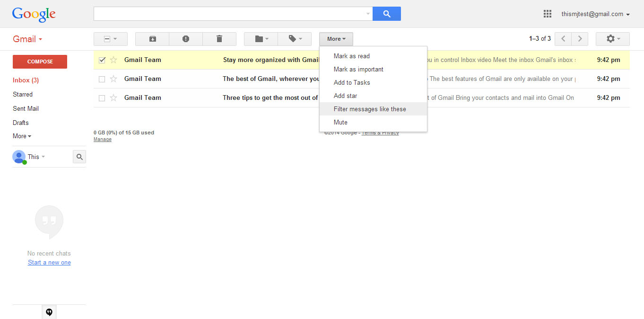Click the Manage storage link
This screenshot has height=319, width=644.
coord(103,139)
